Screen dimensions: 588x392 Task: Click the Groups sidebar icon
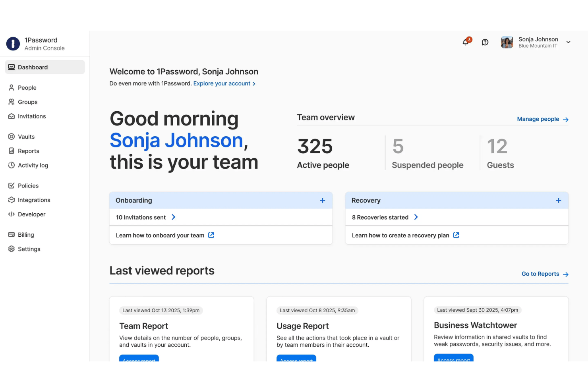(12, 102)
